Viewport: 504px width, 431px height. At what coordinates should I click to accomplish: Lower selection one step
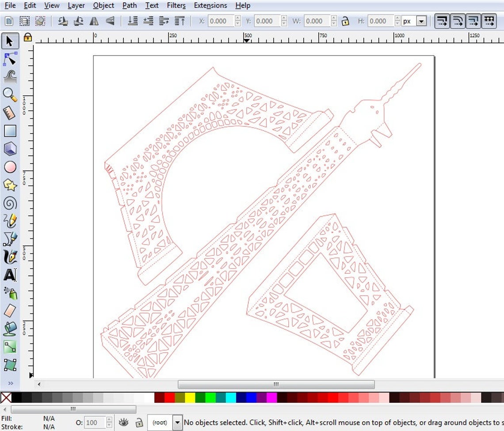click(148, 21)
